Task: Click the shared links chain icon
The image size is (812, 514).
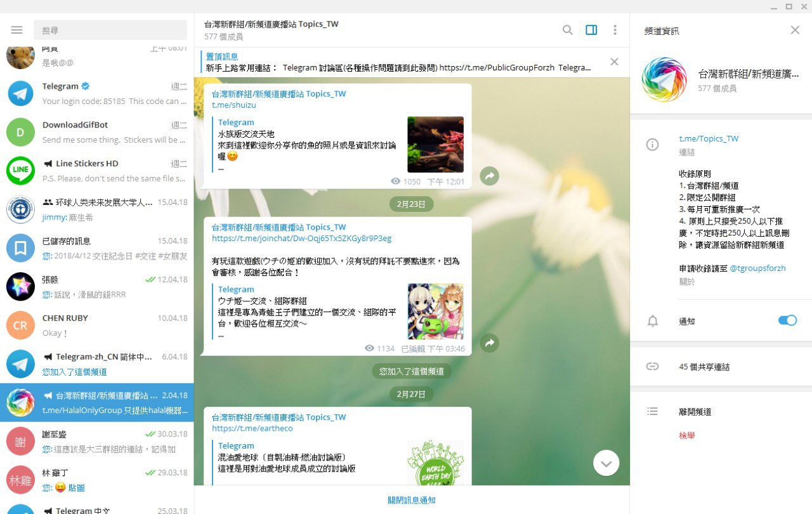Action: 652,367
